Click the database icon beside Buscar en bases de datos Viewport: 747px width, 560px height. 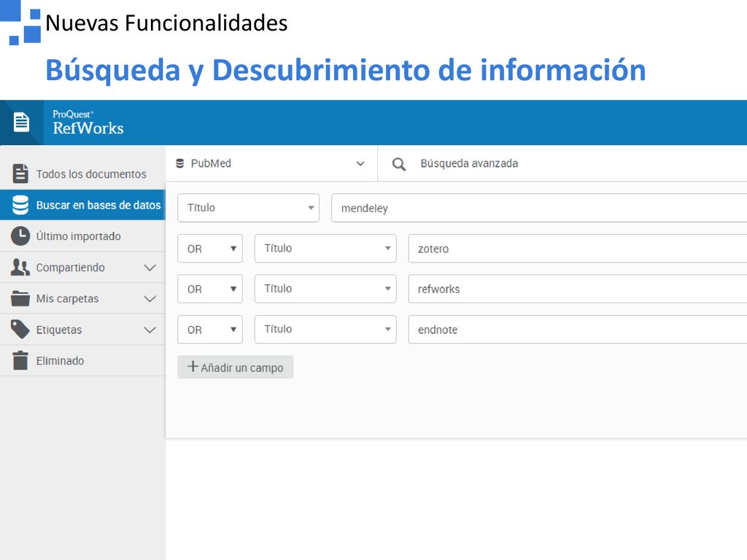(x=20, y=205)
